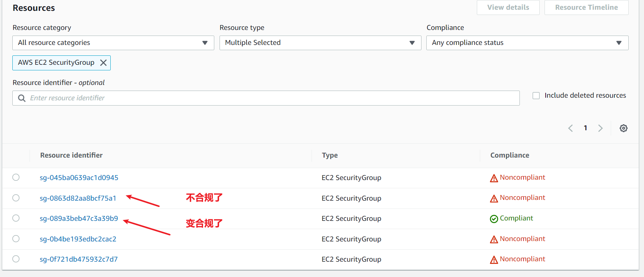Expand the Resource type Multiple Selected dropdown
Screen dimensions: 644x277
pyautogui.click(x=320, y=43)
